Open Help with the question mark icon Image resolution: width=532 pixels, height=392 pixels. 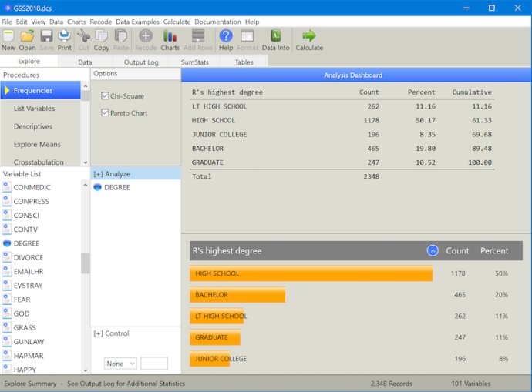(226, 36)
